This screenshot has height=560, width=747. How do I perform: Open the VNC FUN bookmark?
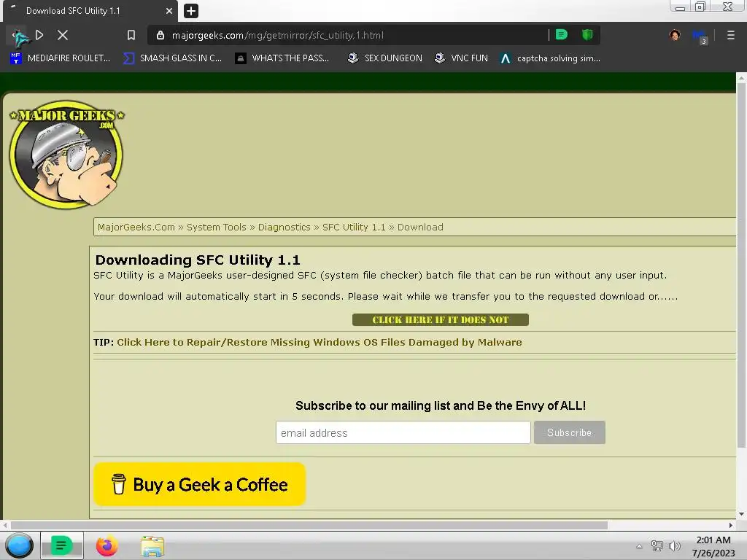(461, 58)
